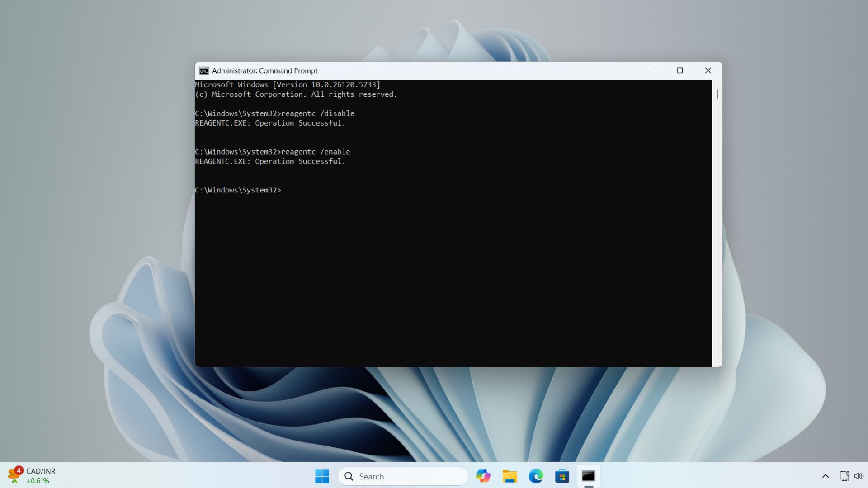This screenshot has width=868, height=488.
Task: Click the Microsoft Corporation copyright line
Action: pyautogui.click(x=296, y=94)
